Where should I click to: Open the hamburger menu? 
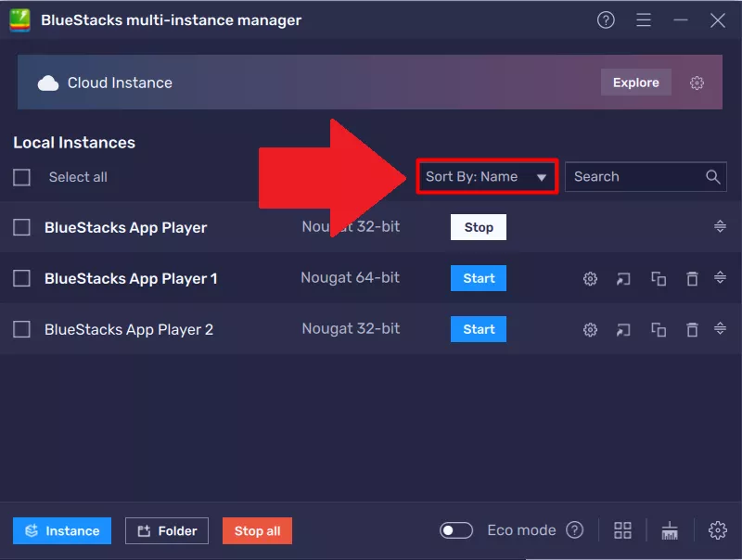coord(644,19)
